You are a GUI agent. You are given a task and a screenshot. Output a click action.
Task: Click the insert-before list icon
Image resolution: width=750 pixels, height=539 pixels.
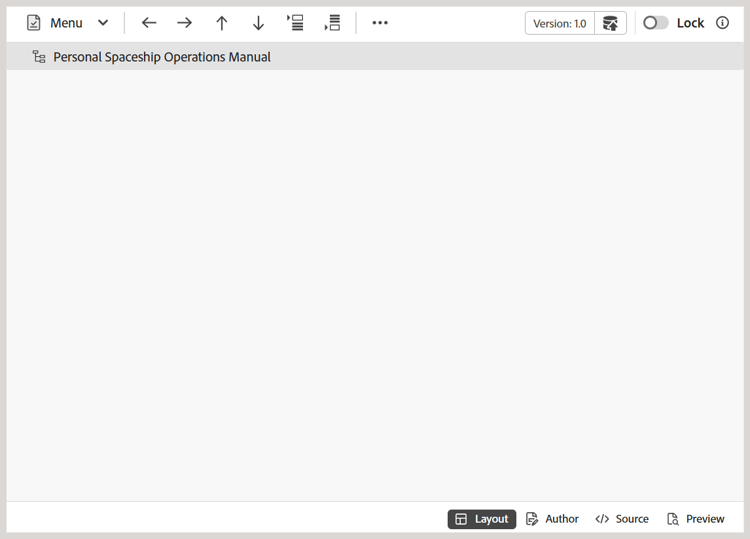tap(295, 23)
